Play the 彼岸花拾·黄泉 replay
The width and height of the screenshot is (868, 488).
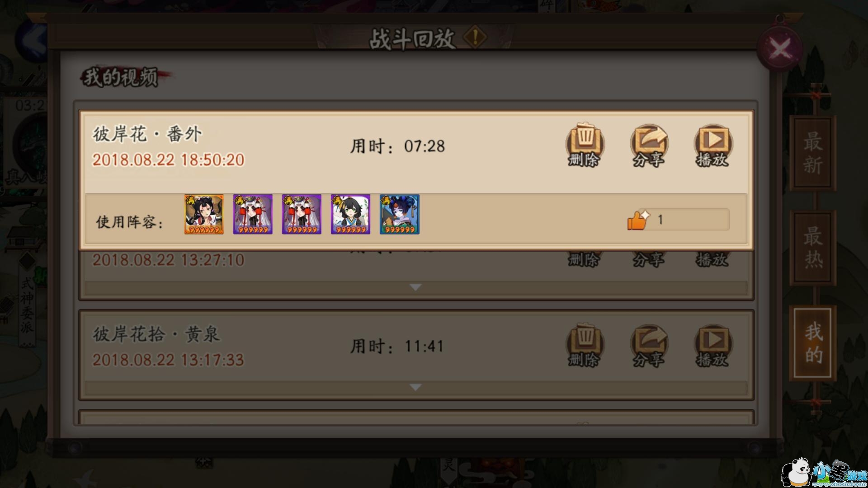click(713, 345)
